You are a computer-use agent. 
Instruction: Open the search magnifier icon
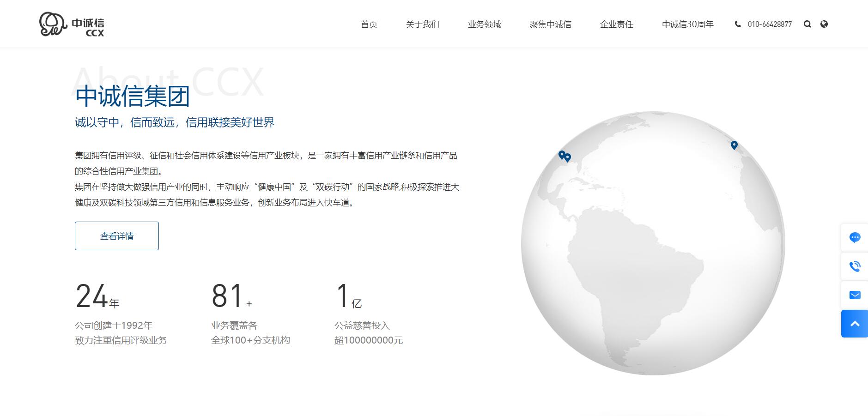click(x=807, y=24)
